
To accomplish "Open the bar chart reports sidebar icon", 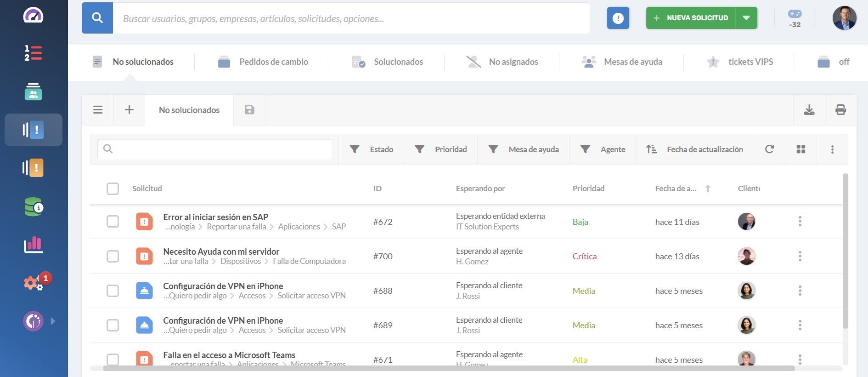I will [33, 245].
